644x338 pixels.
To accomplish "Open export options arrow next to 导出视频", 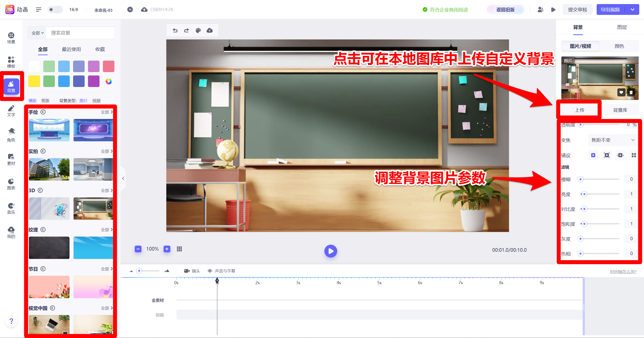I will click(632, 9).
